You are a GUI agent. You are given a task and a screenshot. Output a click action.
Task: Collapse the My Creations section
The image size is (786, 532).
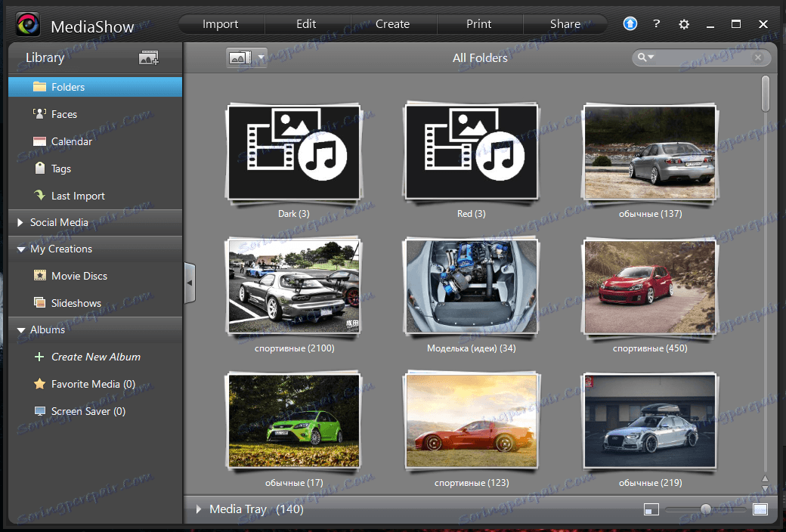tap(21, 249)
